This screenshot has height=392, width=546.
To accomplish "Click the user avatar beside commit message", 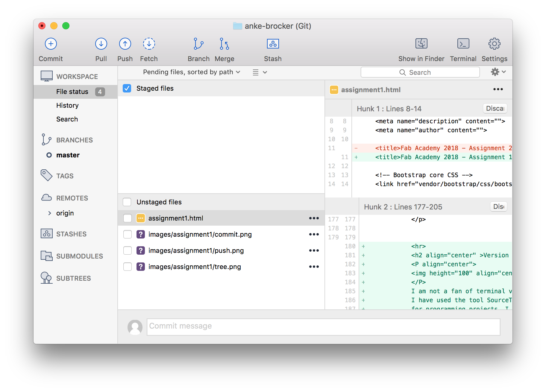I will (x=135, y=327).
